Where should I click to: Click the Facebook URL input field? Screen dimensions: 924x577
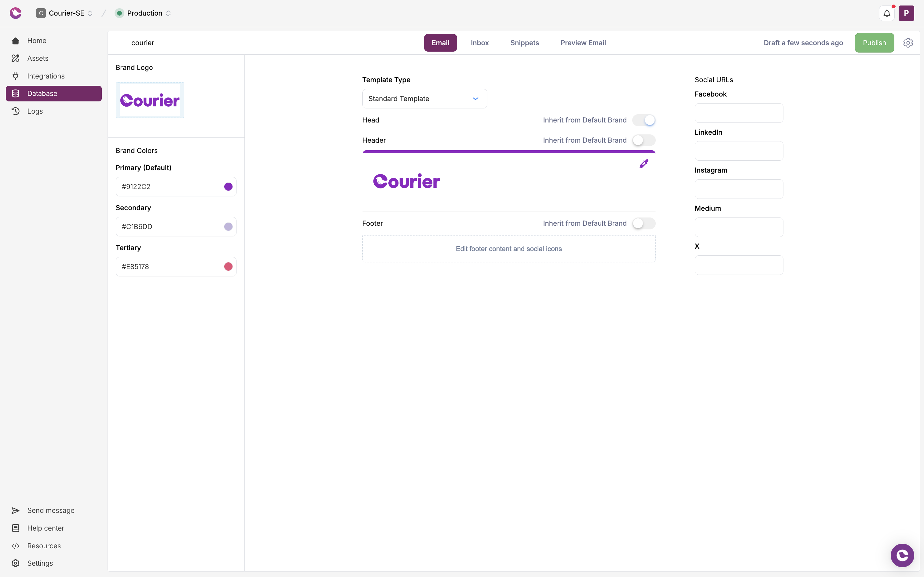(x=739, y=113)
